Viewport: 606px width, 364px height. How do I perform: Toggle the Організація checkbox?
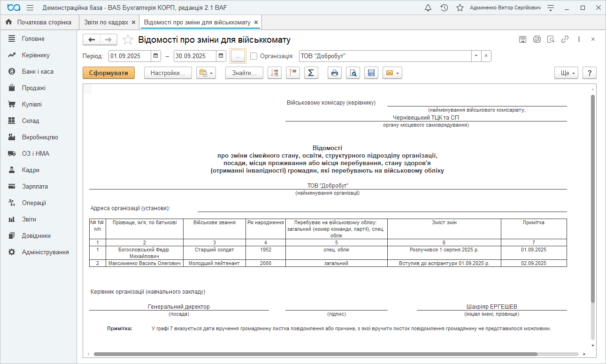(254, 56)
